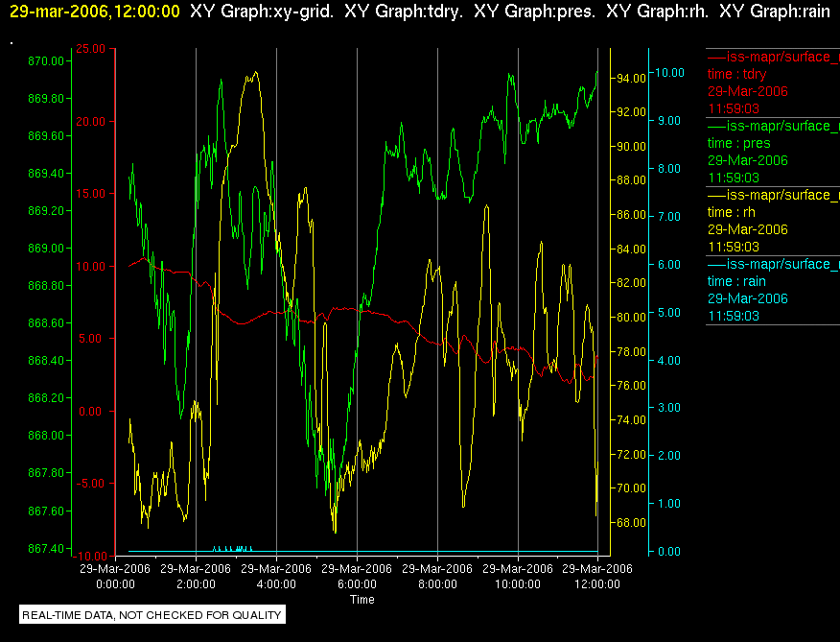The image size is (840, 642).
Task: Click the x-axis label 29-Mar-2006 8:00:00
Action: tap(437, 576)
